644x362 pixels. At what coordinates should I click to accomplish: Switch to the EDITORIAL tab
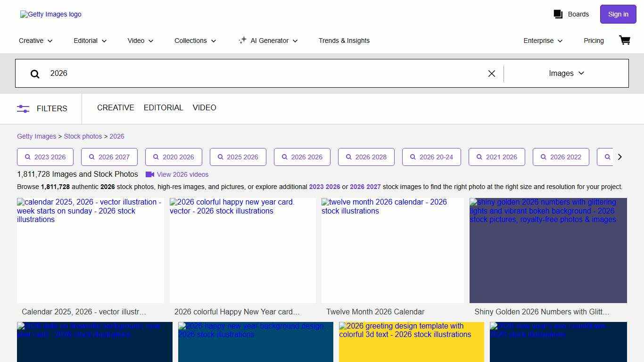pos(163,108)
